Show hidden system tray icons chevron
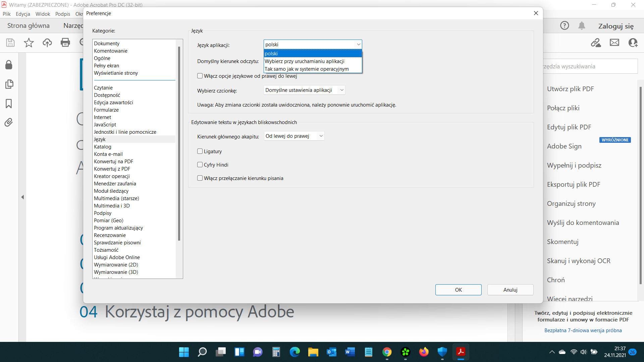644x362 pixels. [552, 352]
